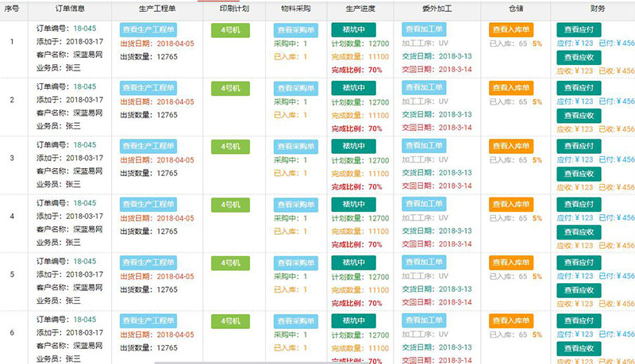This screenshot has height=364, width=635.
Task: Open 查看加工单 in row 4
Action: pos(424,204)
